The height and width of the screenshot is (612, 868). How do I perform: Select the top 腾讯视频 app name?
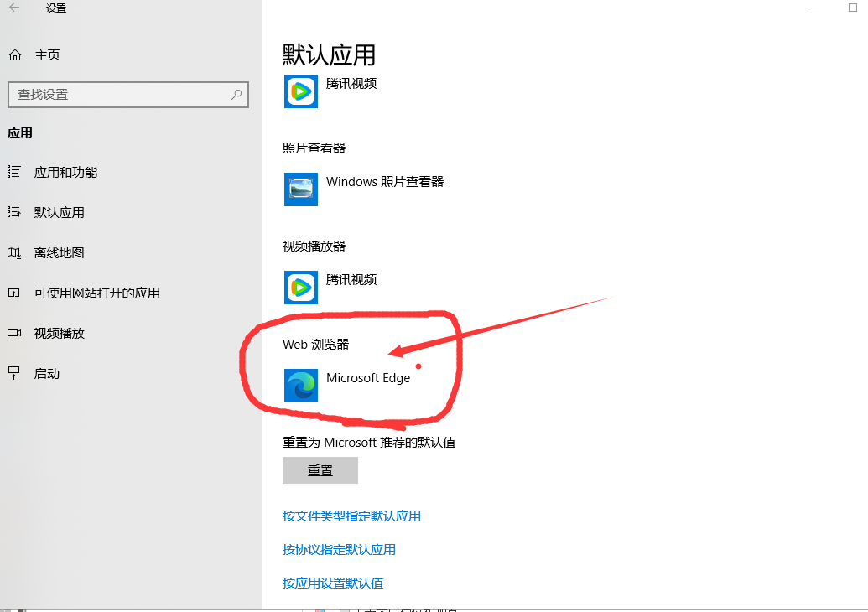tap(351, 84)
